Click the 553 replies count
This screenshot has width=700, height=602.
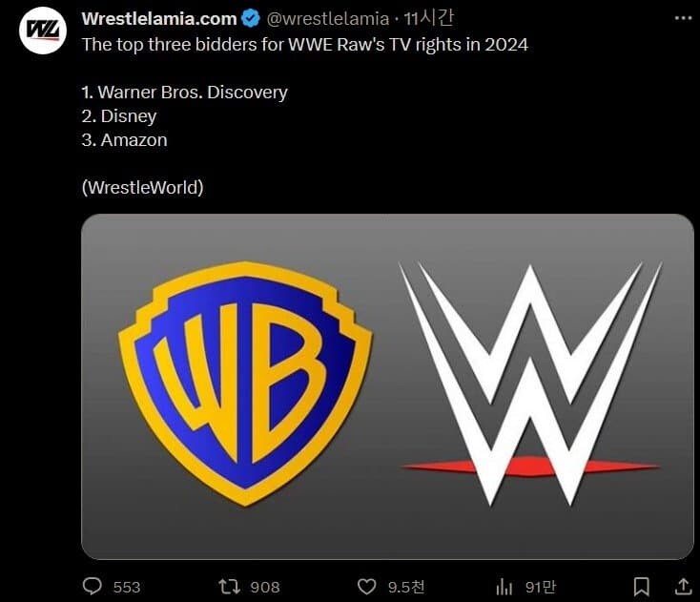pos(127,587)
